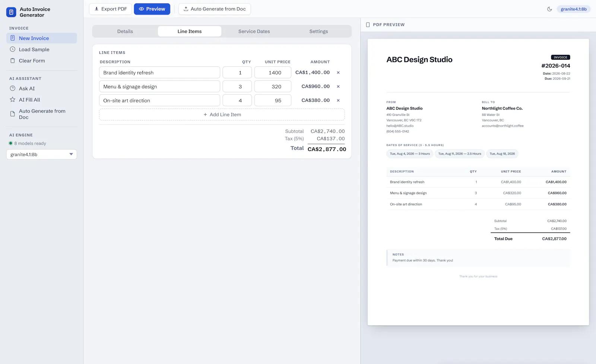Image resolution: width=596 pixels, height=364 pixels.
Task: Choose Load Sample in the sidebar
Action: (42, 49)
